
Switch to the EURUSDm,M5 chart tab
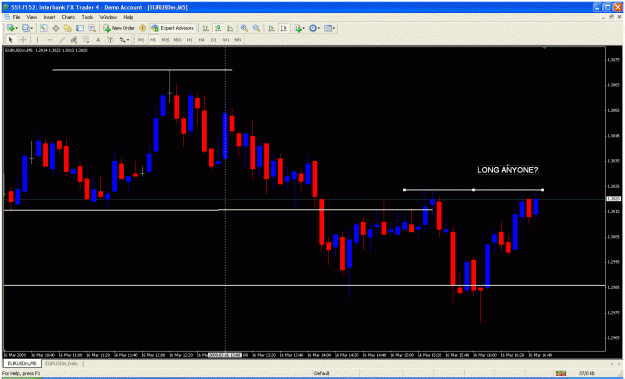[x=23, y=363]
